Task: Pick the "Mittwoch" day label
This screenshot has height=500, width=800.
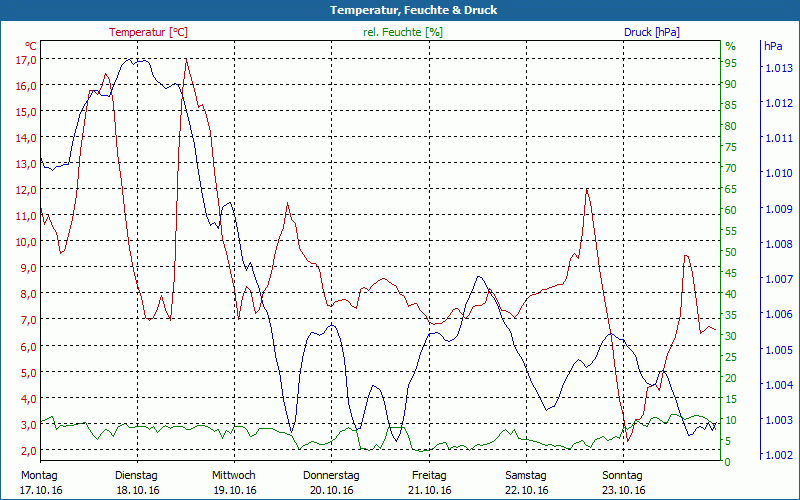Action: click(233, 475)
